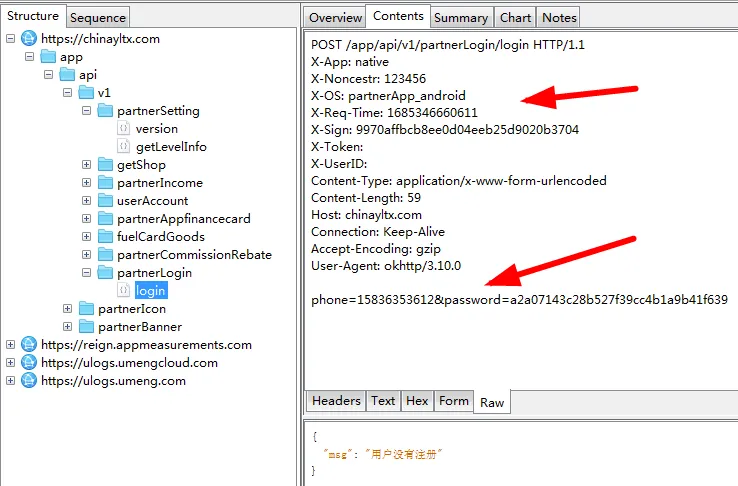The height and width of the screenshot is (486, 738).
Task: Click the globe icon for reign.appmeasurements.com
Action: point(29,344)
